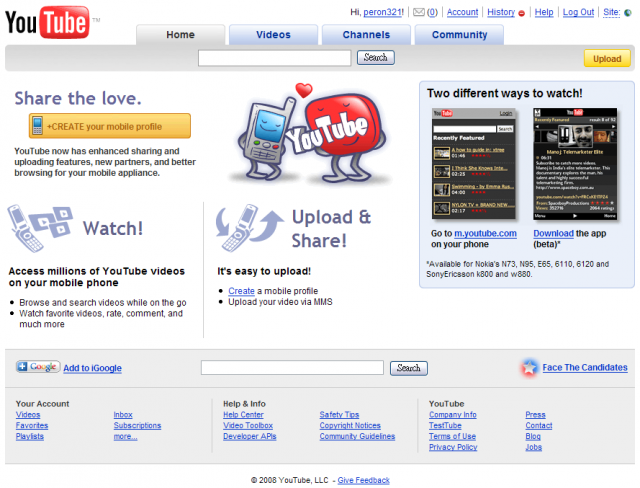Screen dimensions: 640x488
Task: Click the Watch phone icon
Action: (x=40, y=228)
